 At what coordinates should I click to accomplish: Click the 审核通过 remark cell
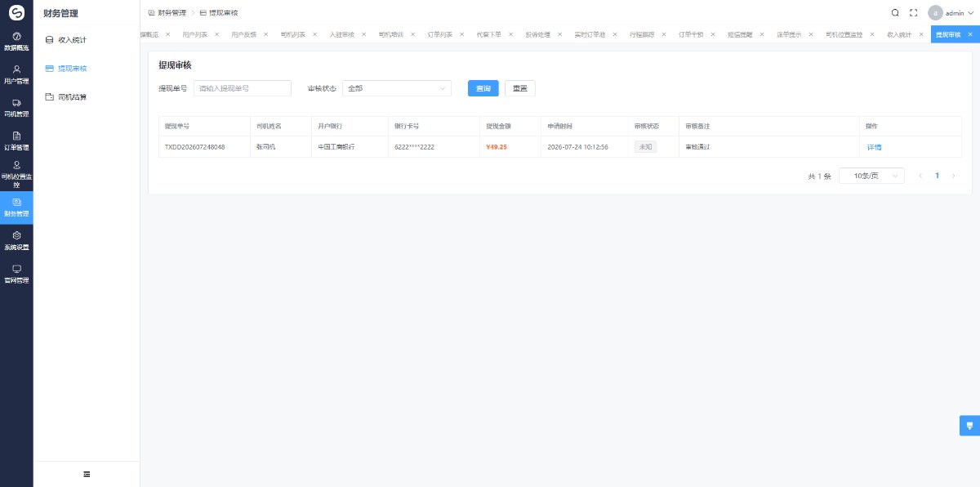[697, 147]
